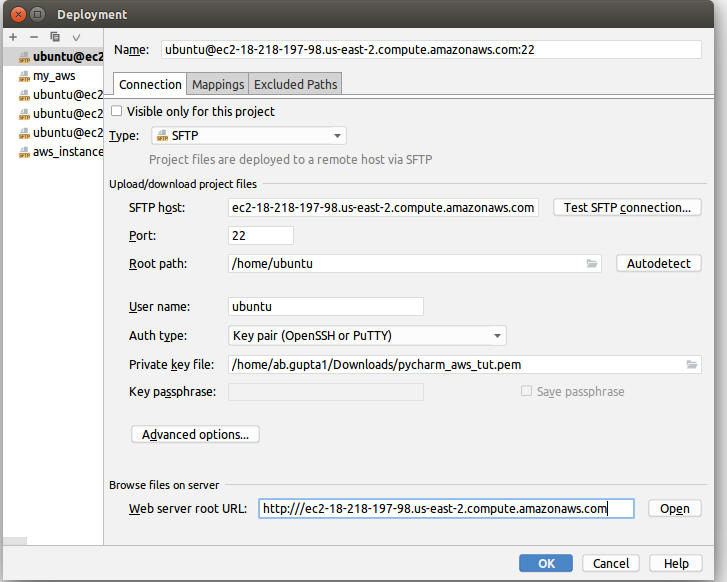Open the Type SFTP dropdown

point(249,135)
